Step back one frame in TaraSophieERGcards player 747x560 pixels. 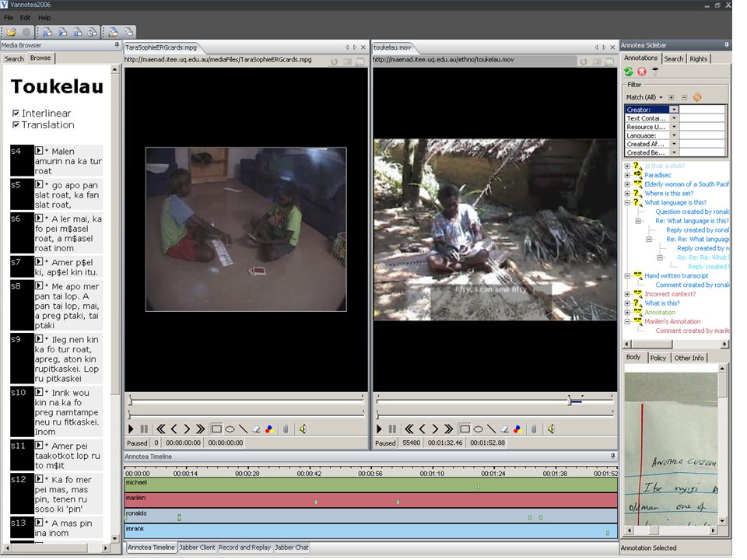coord(174,429)
